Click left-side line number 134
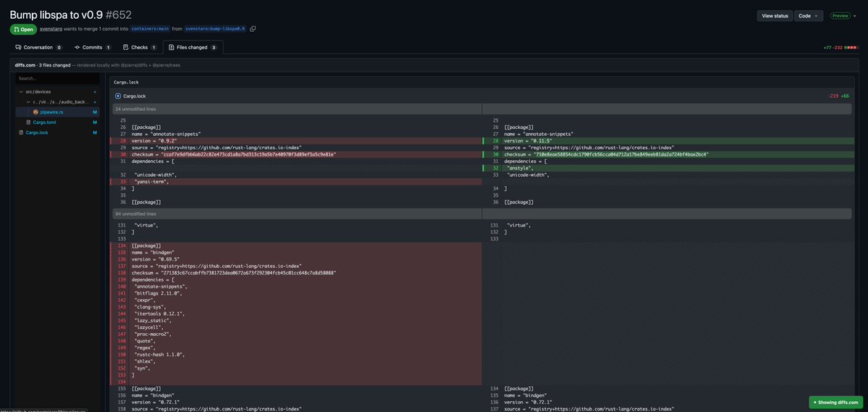 point(122,245)
